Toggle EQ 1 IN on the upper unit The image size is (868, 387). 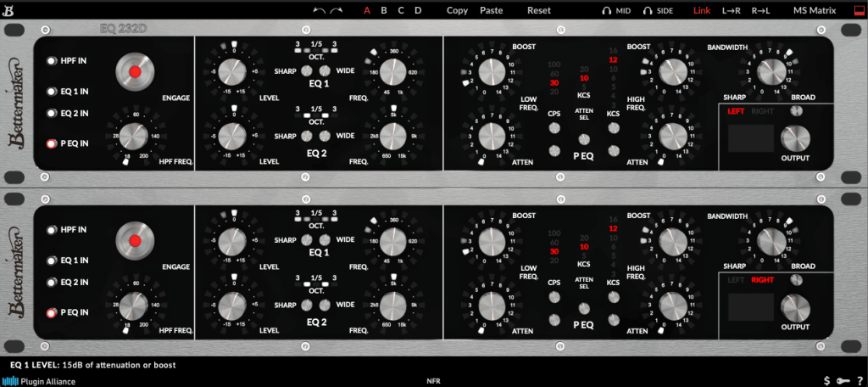[52, 91]
